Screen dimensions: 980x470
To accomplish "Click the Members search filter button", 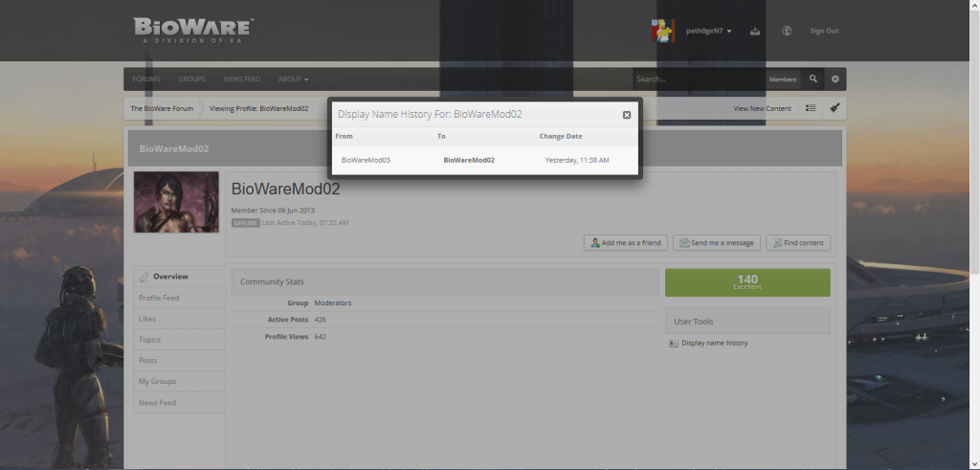I will click(783, 79).
